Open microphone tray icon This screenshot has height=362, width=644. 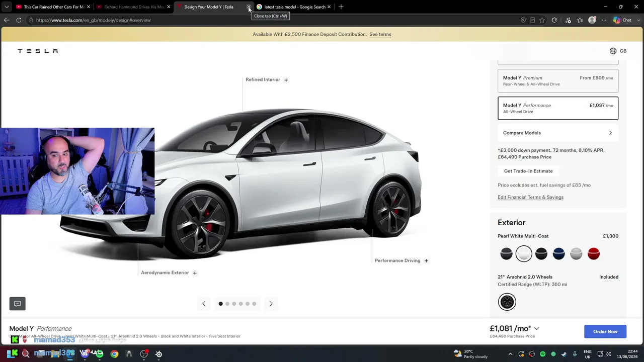click(x=575, y=354)
